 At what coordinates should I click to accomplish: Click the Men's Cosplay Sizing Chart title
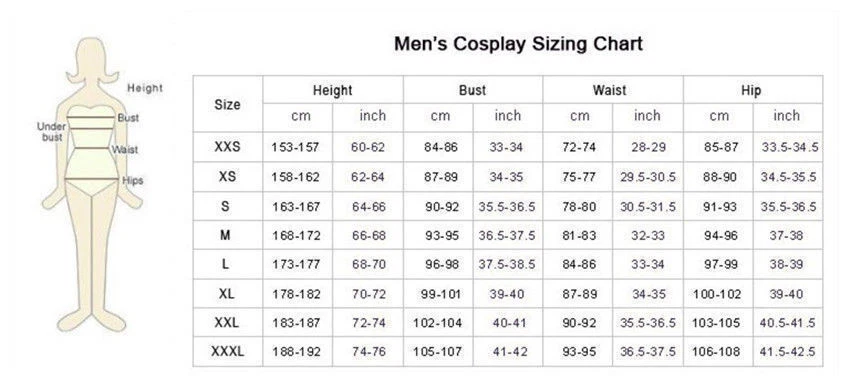point(518,44)
